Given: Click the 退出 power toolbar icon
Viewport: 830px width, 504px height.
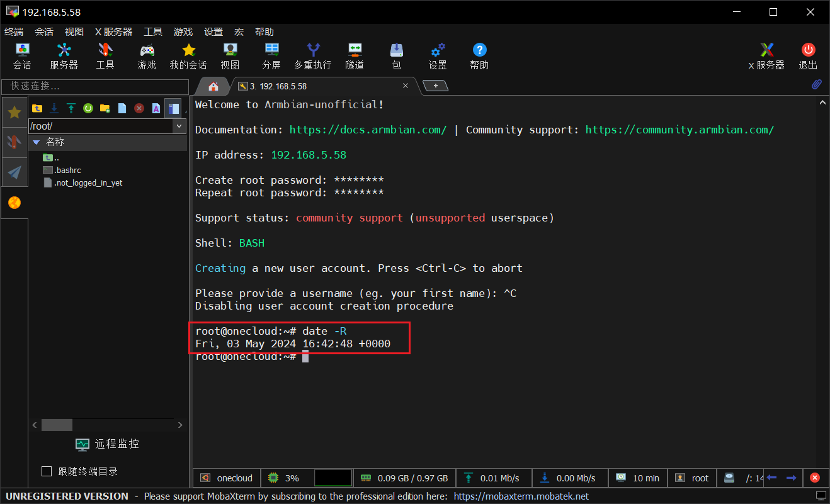Looking at the screenshot, I should tap(808, 56).
